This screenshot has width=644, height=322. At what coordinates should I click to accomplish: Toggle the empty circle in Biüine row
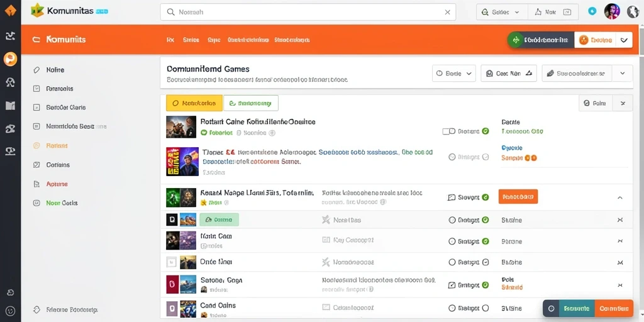tap(486, 308)
